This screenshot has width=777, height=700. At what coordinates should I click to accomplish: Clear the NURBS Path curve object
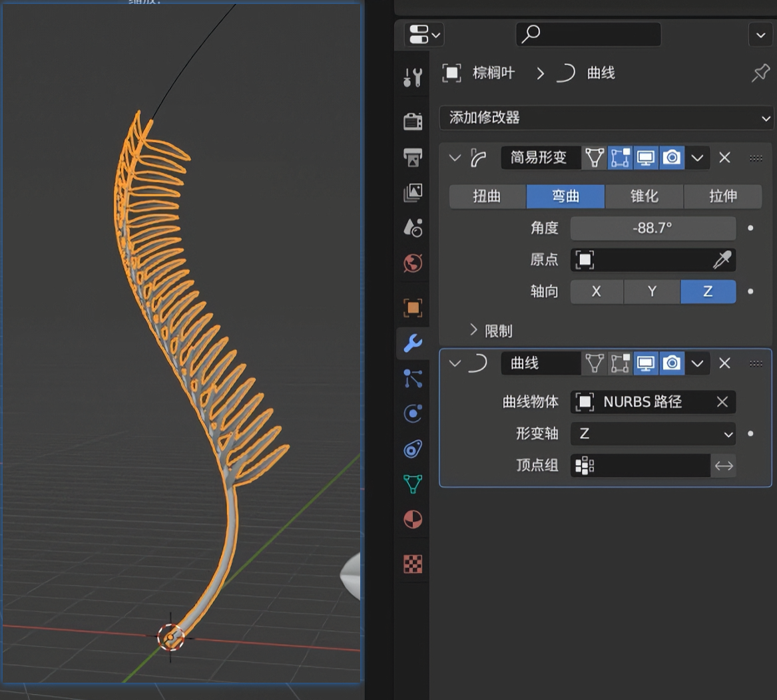pyautogui.click(x=722, y=402)
